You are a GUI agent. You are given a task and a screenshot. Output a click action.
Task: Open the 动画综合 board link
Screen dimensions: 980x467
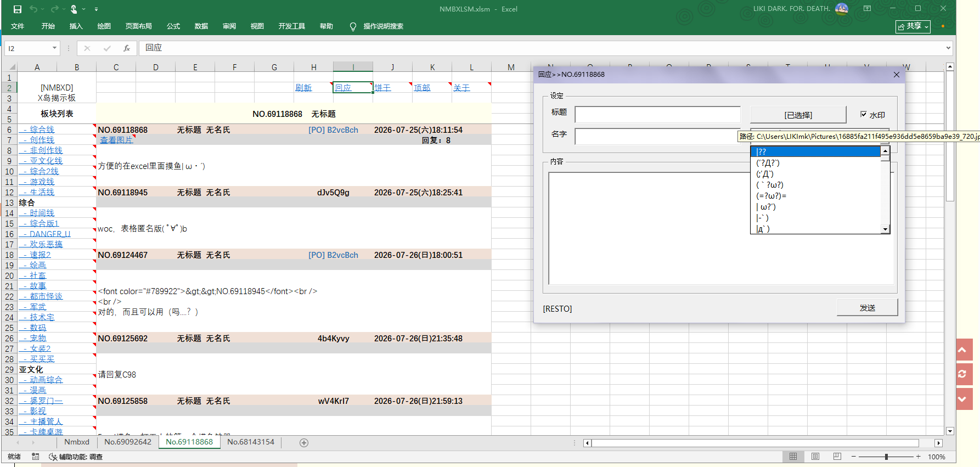pyautogui.click(x=46, y=380)
